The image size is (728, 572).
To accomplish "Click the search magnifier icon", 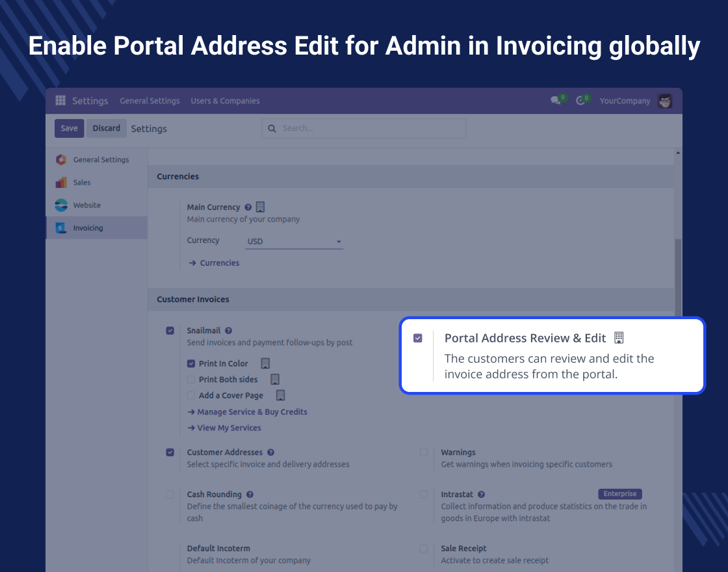I will pos(272,129).
